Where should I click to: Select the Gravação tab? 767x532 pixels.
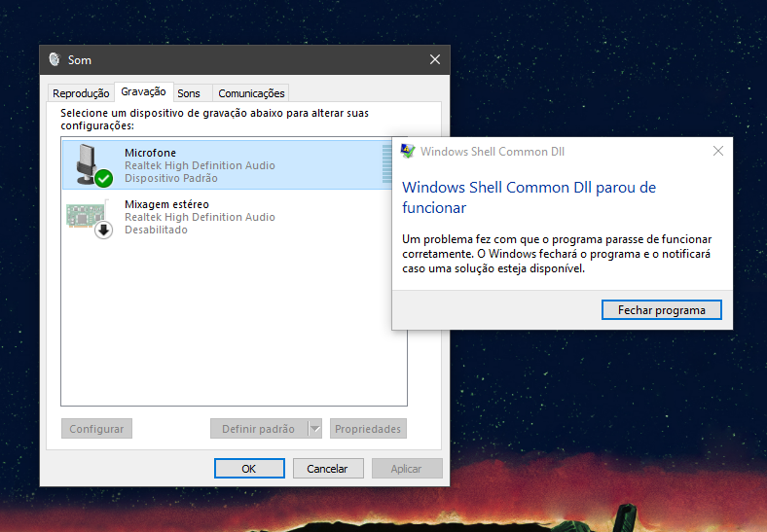click(143, 91)
